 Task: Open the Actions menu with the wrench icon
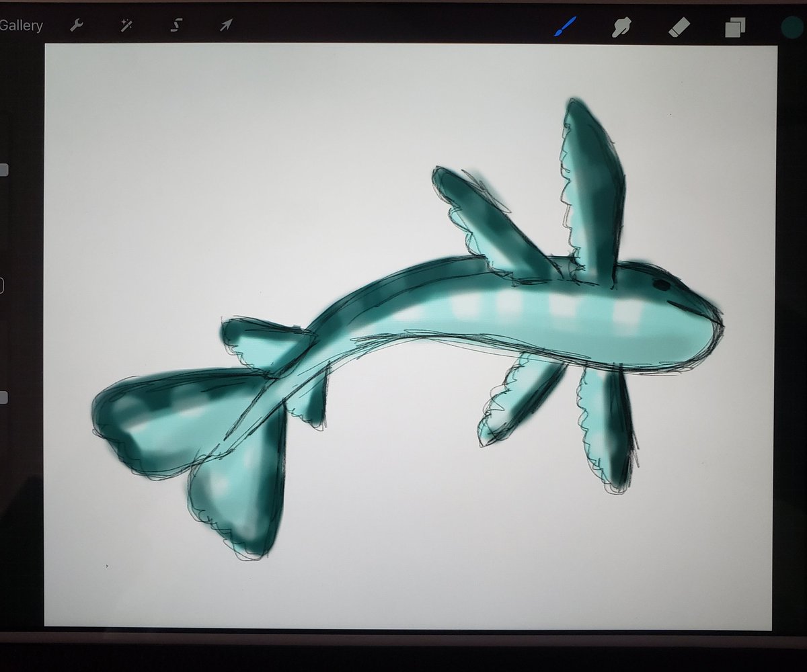(76, 25)
